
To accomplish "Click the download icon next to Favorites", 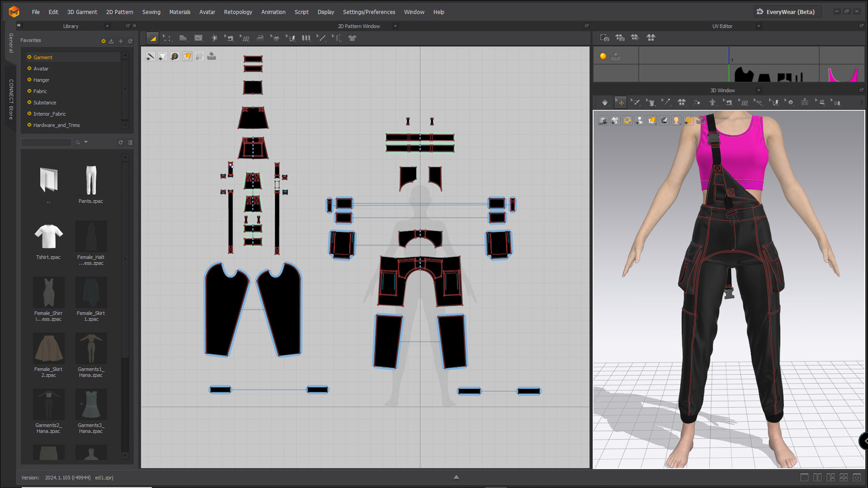I will [x=111, y=41].
